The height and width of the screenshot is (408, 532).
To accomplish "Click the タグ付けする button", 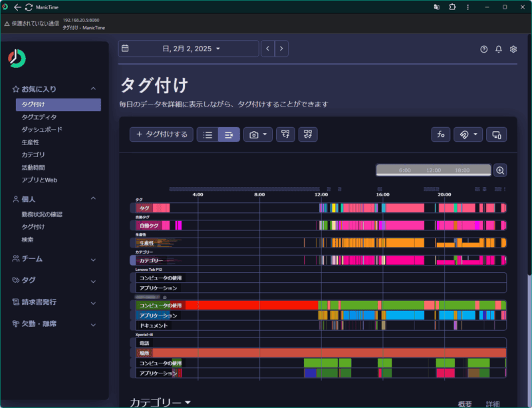I will point(161,134).
